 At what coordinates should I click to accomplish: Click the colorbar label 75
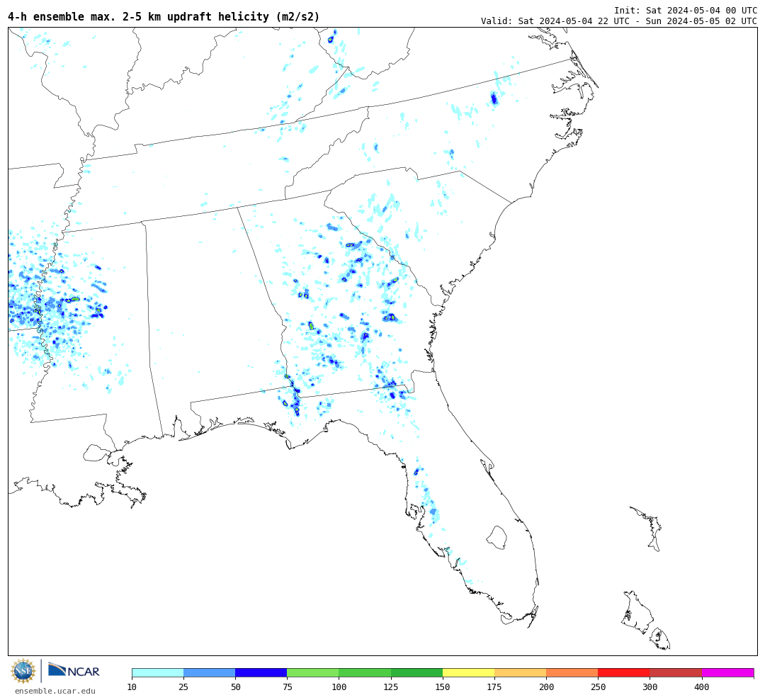[287, 687]
